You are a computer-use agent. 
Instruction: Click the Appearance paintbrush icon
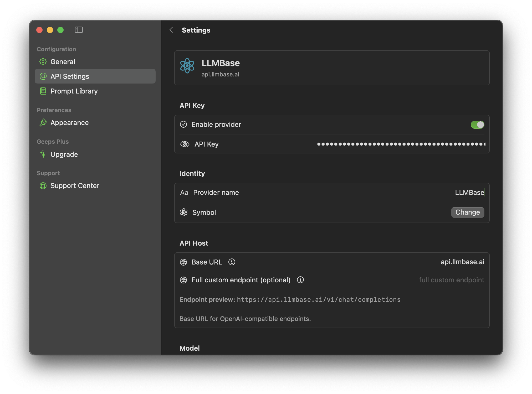pos(43,123)
